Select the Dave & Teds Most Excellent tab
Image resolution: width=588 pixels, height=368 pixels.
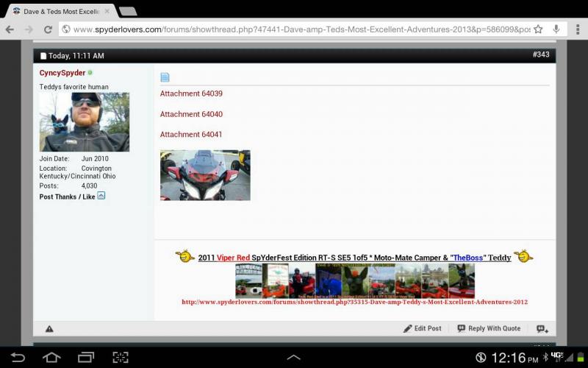[61, 12]
